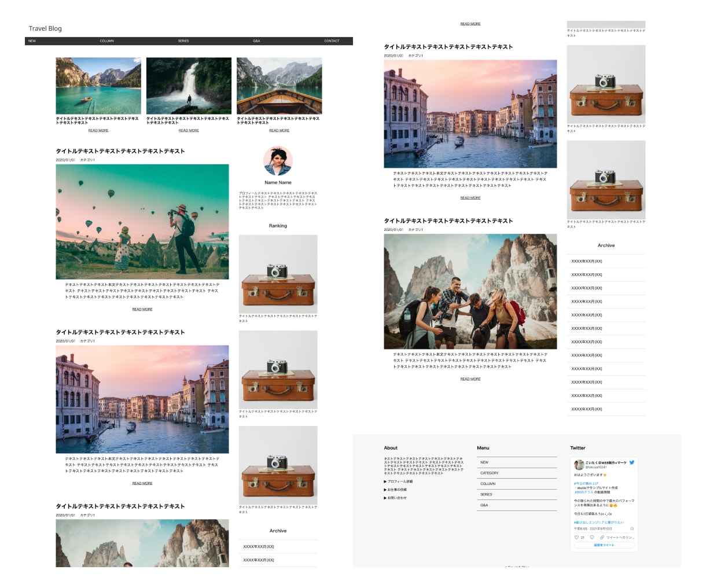
Task: Click READ MORE below the laughing hikers post
Action: (x=470, y=379)
